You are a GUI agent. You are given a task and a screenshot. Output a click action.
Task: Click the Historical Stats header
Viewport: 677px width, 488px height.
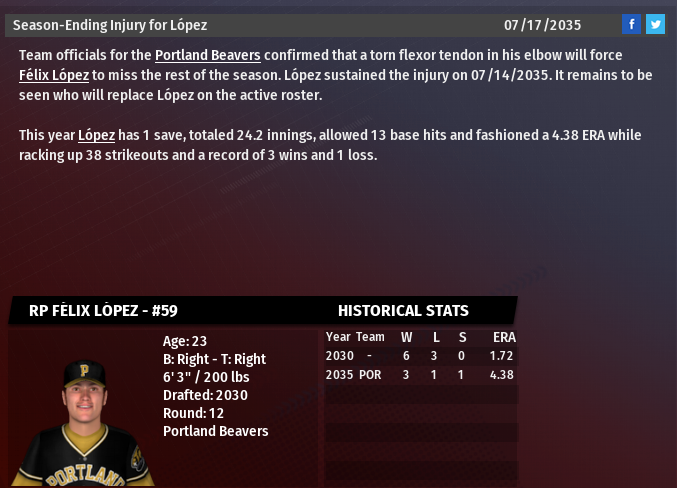pos(403,311)
